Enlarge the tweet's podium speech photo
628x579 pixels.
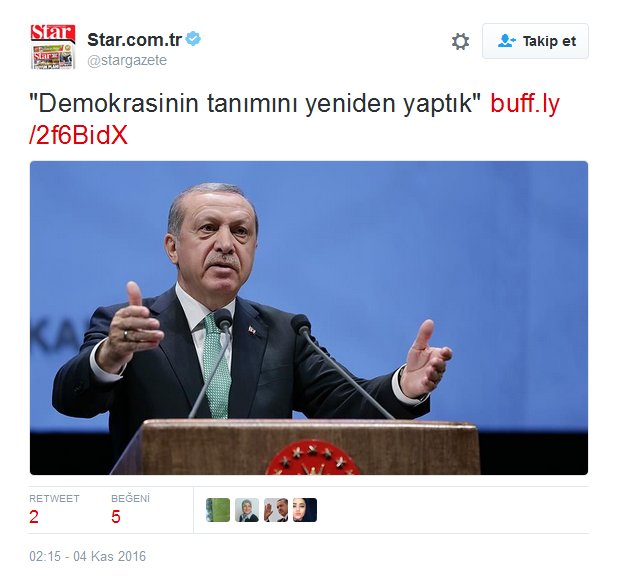point(309,318)
